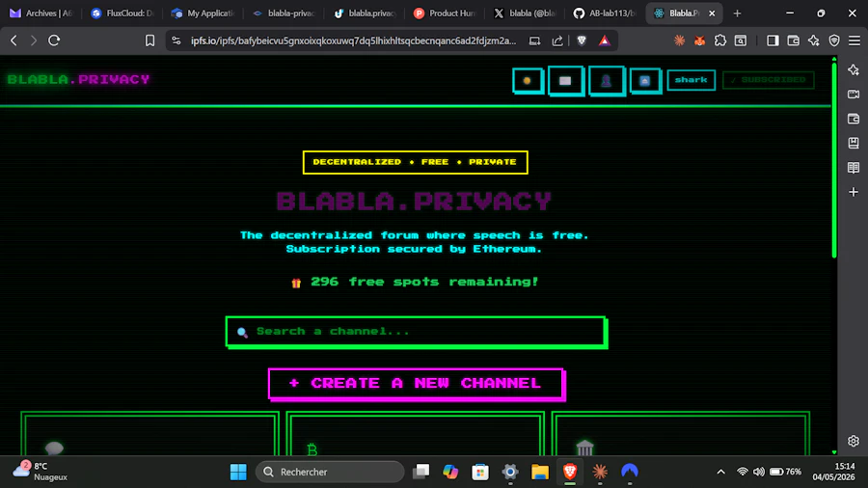The height and width of the screenshot is (488, 868).
Task: Open the bank building channel card
Action: [x=681, y=434]
